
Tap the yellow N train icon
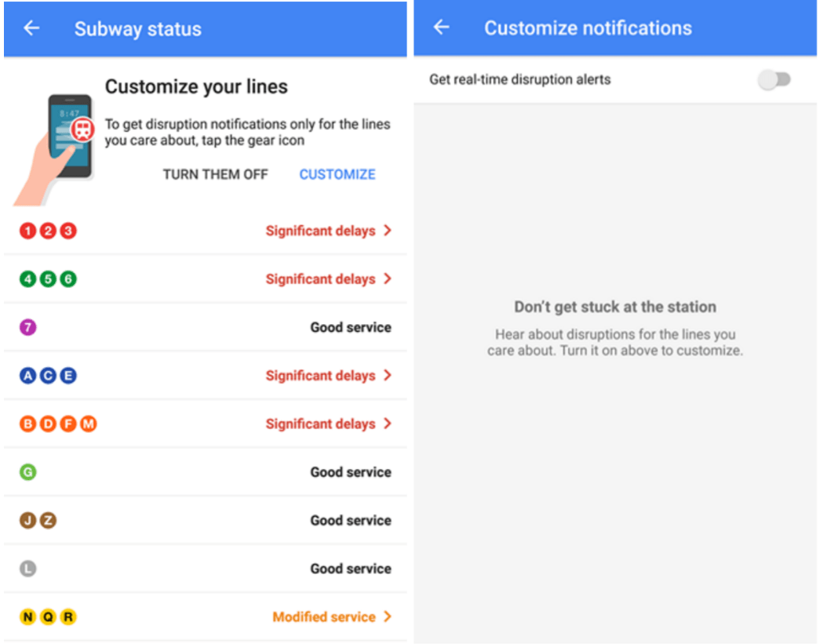pos(28,617)
